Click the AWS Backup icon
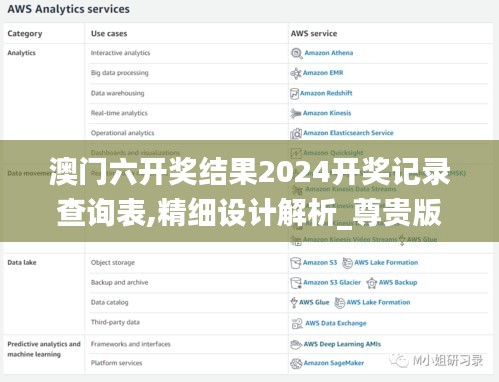 click(x=372, y=283)
